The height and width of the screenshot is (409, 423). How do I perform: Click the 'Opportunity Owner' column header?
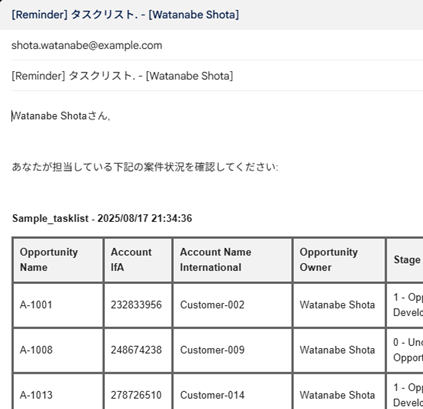click(x=339, y=260)
